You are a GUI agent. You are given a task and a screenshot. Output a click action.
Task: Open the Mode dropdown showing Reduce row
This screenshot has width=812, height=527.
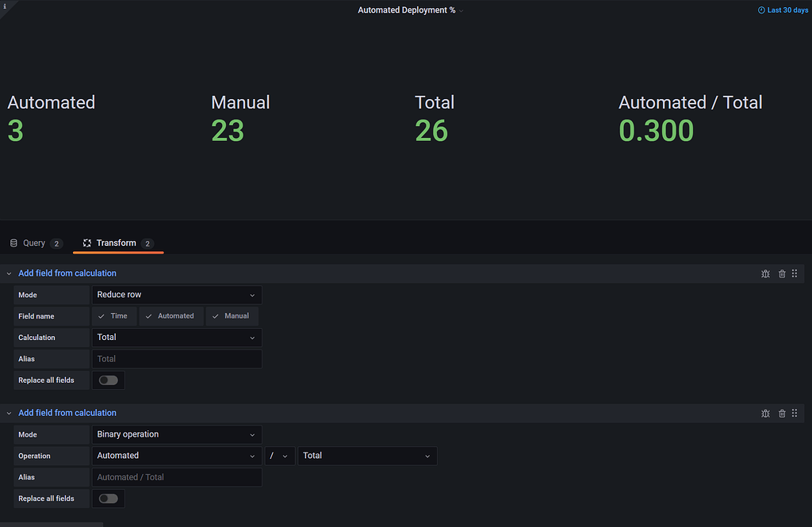[177, 294]
